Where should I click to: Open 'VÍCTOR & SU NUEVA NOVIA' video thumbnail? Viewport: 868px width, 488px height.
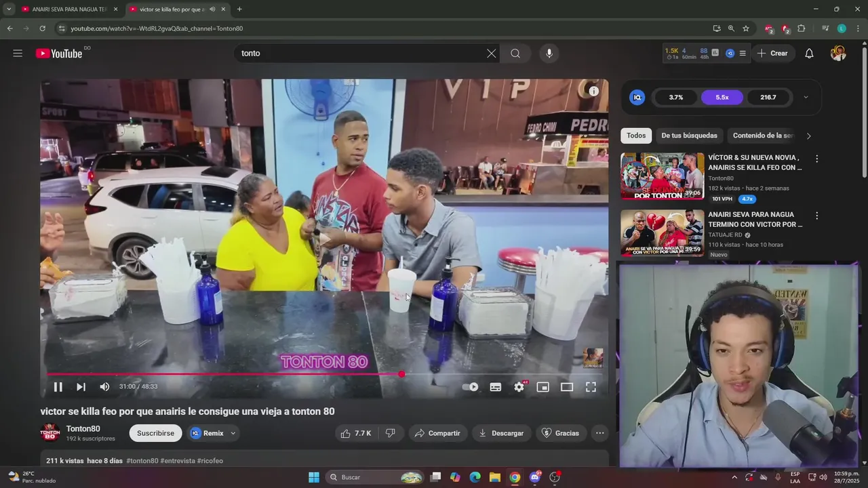[663, 176]
